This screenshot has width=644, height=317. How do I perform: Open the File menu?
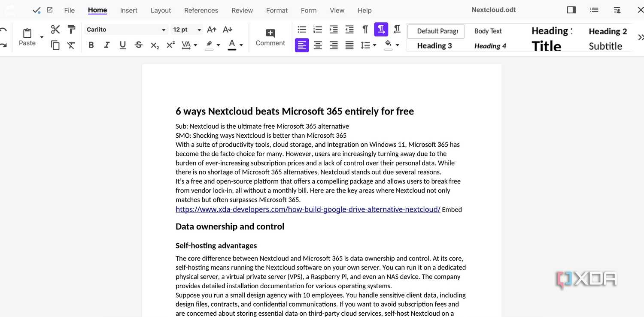[x=70, y=10]
